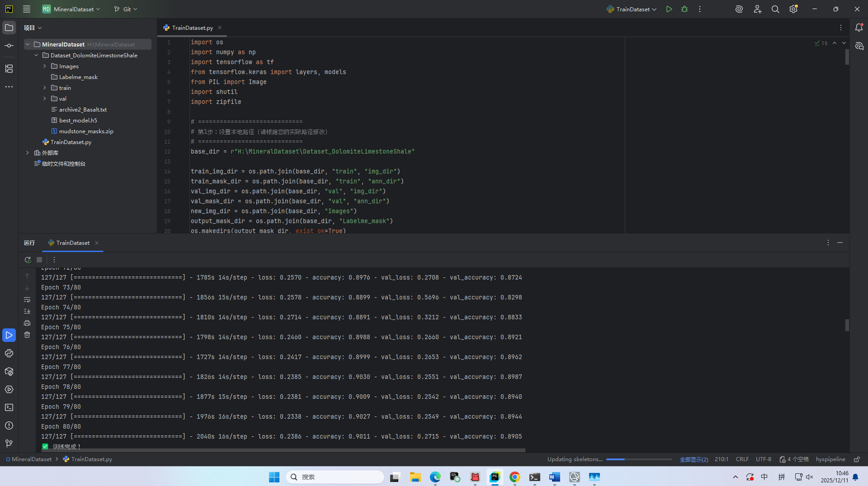Close the TrainDataset run tab
868x486 pixels.
tap(97, 243)
